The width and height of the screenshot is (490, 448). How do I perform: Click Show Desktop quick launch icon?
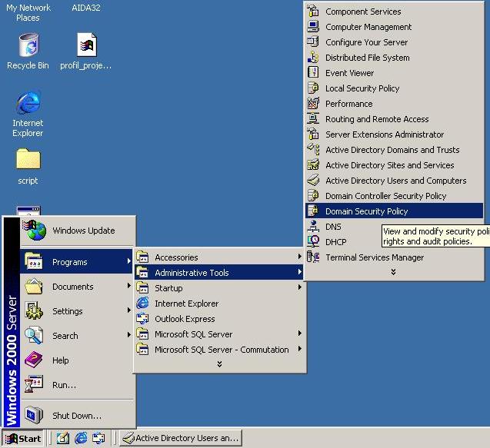tap(63, 438)
